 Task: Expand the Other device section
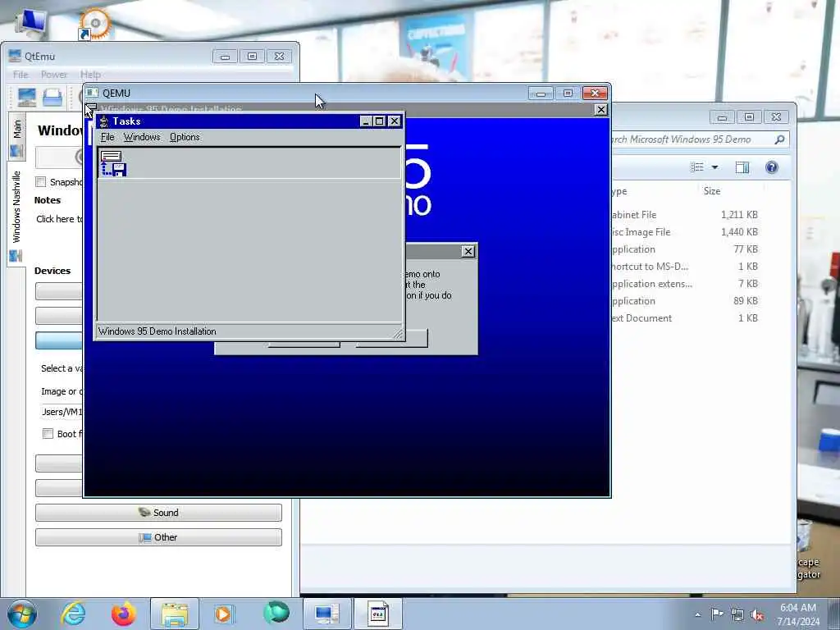158,537
